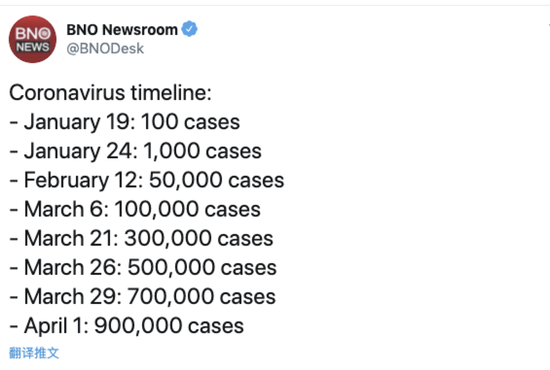Click the 'March 26: 500,000 cases' line
Viewport: 550px width, 370px height.
click(143, 268)
